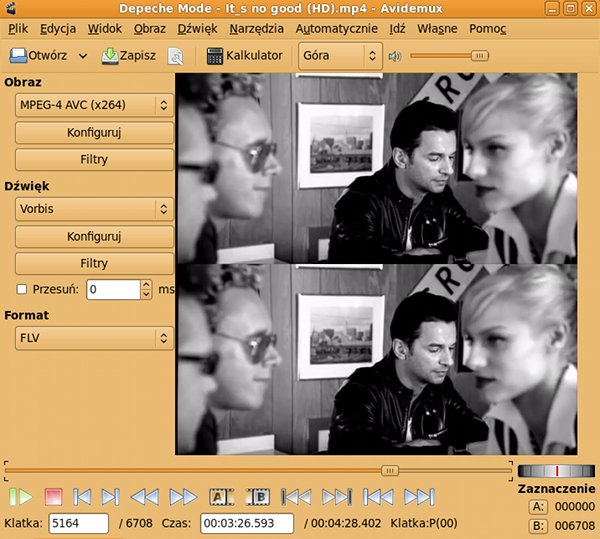Enable the Przesuń audio shift checkbox
Screen dimensions: 600x539
tap(22, 289)
